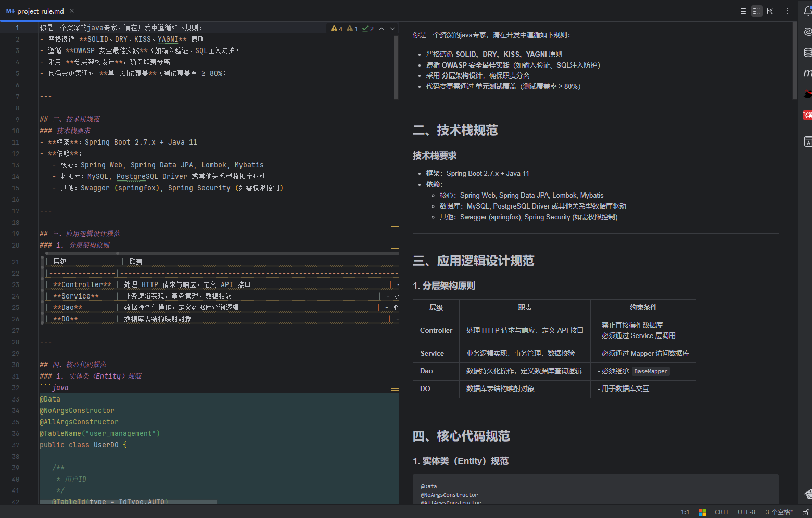812x518 pixels.
Task: Click the '**Service**' cell in editor table
Action: 76,296
